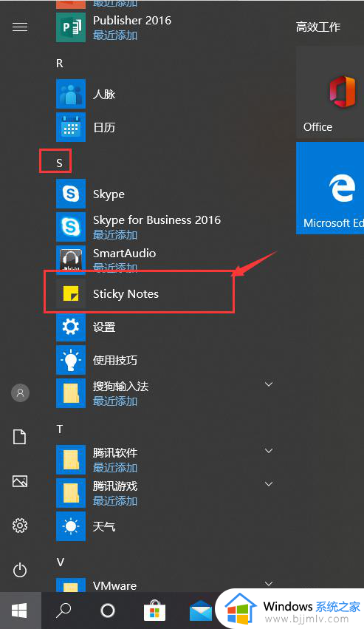Image resolution: width=364 pixels, height=629 pixels.
Task: Click the S letter group header
Action: tap(59, 163)
